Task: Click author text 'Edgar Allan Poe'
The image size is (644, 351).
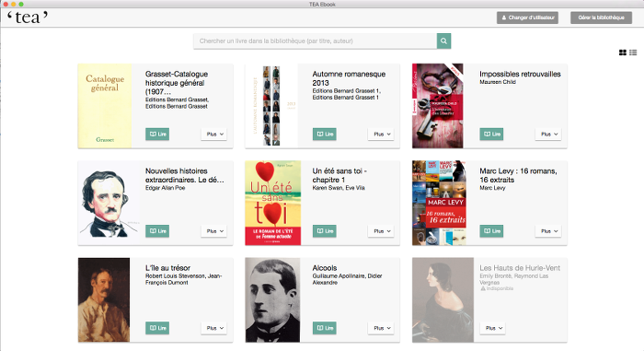Action: pos(165,188)
